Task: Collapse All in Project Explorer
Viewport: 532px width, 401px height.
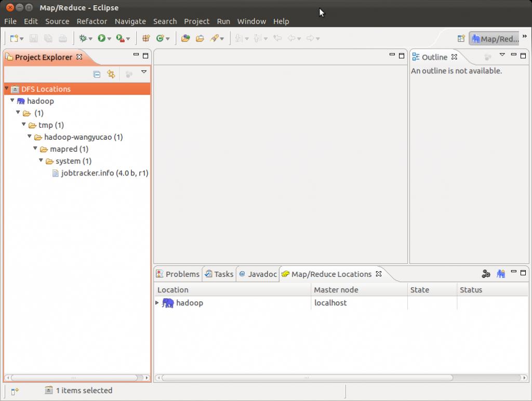Action: [97, 74]
